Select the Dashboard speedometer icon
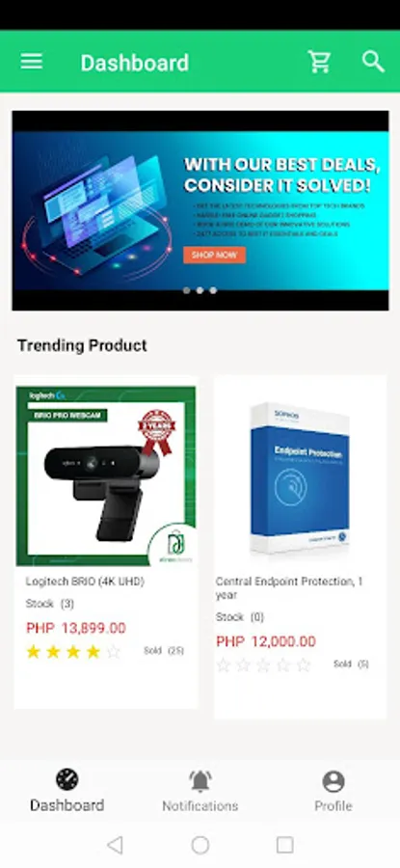The image size is (400, 868). pos(67,779)
